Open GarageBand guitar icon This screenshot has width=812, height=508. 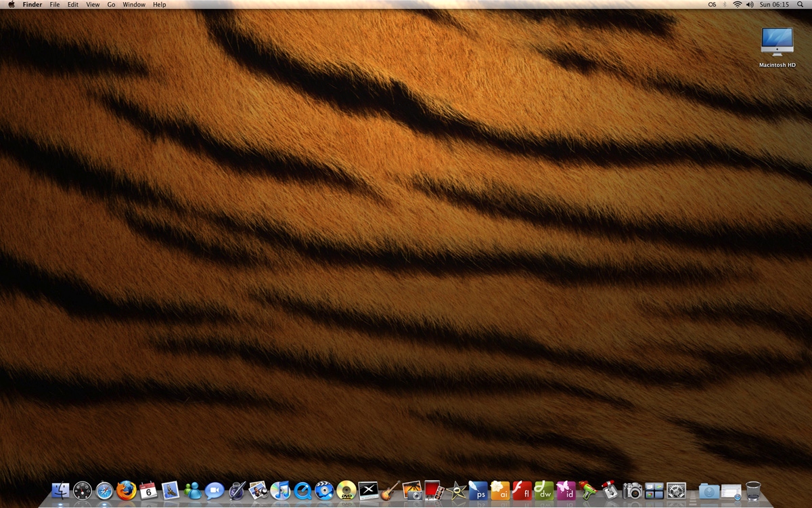(390, 490)
